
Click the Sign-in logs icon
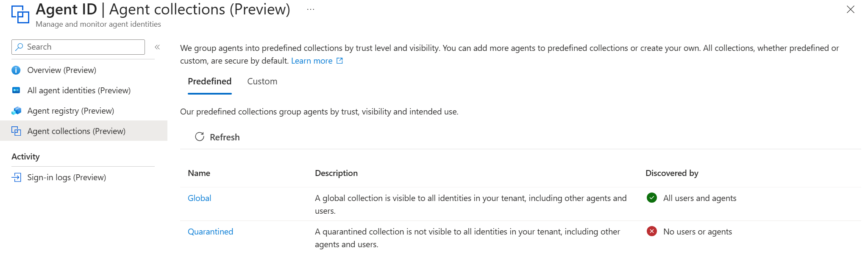(x=16, y=177)
